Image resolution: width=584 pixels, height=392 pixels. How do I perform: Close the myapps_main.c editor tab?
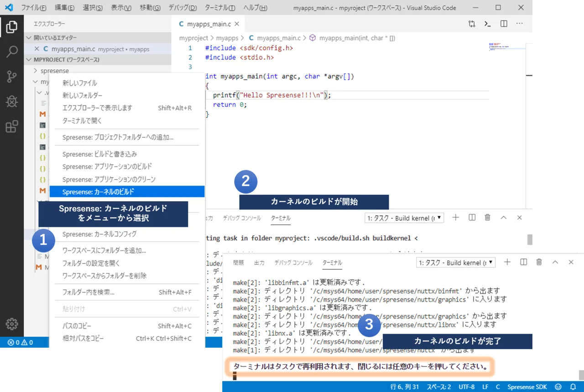pos(237,24)
